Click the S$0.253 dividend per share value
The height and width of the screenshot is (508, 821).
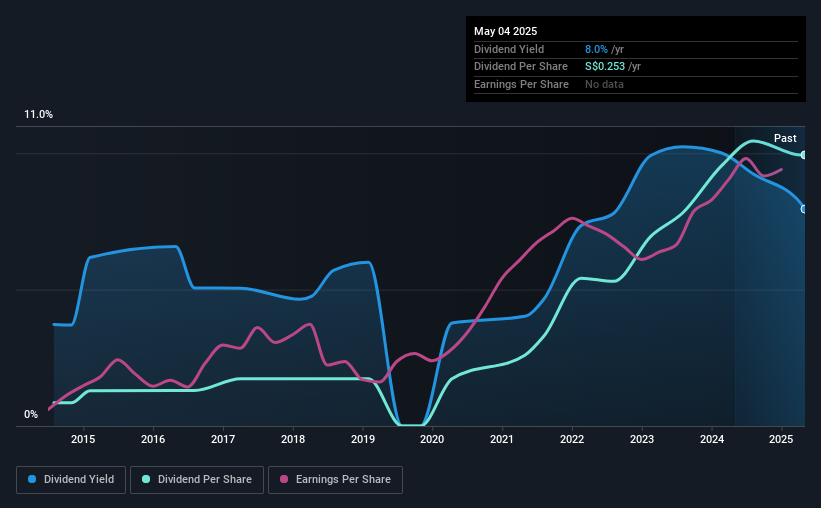605,67
